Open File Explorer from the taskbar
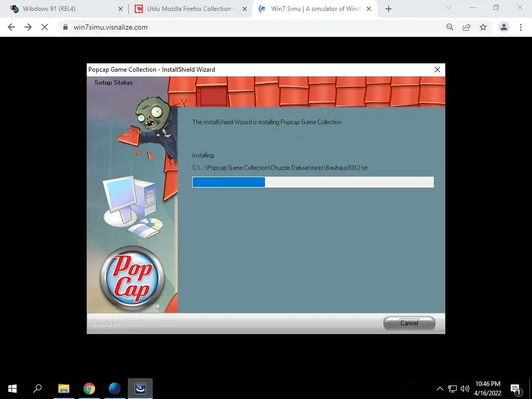Image resolution: width=532 pixels, height=399 pixels. [x=63, y=389]
